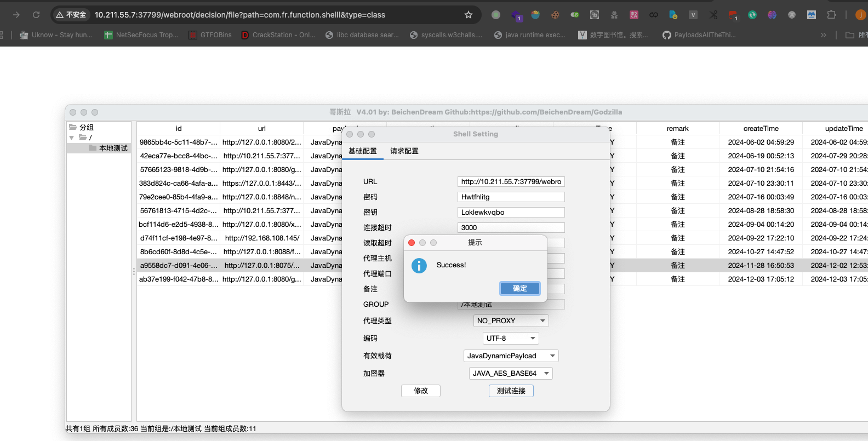The image size is (868, 441).
Task: Click the info icon in Success dialog
Action: [419, 266]
